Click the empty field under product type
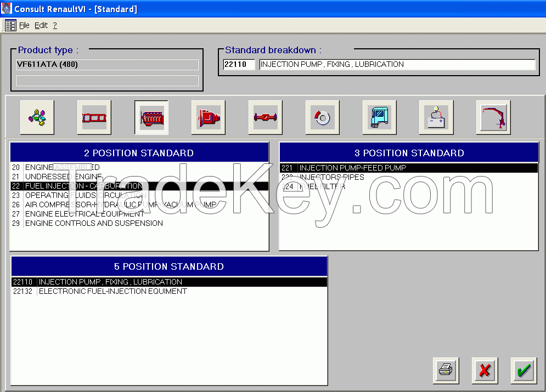This screenshot has width=546, height=392. pyautogui.click(x=107, y=81)
